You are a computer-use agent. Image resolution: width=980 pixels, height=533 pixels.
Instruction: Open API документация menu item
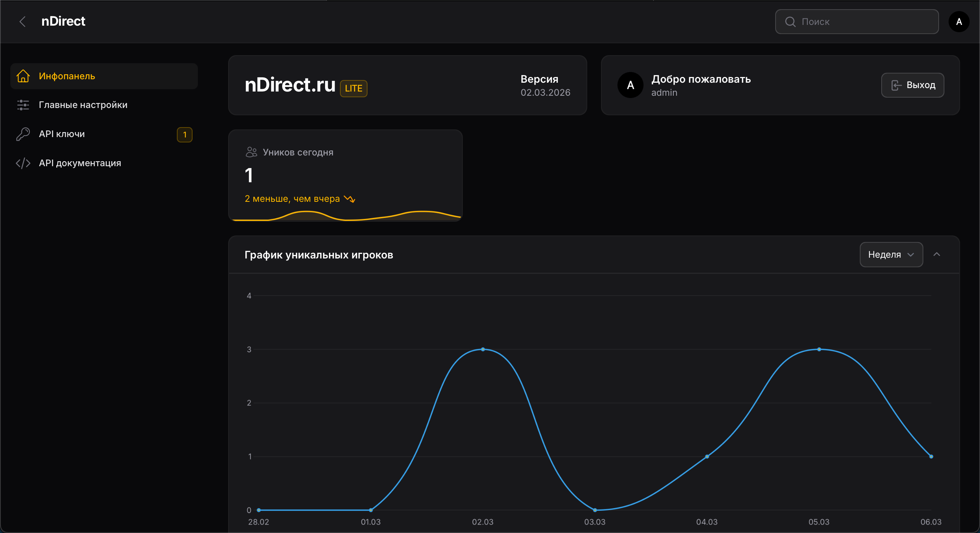click(x=80, y=163)
